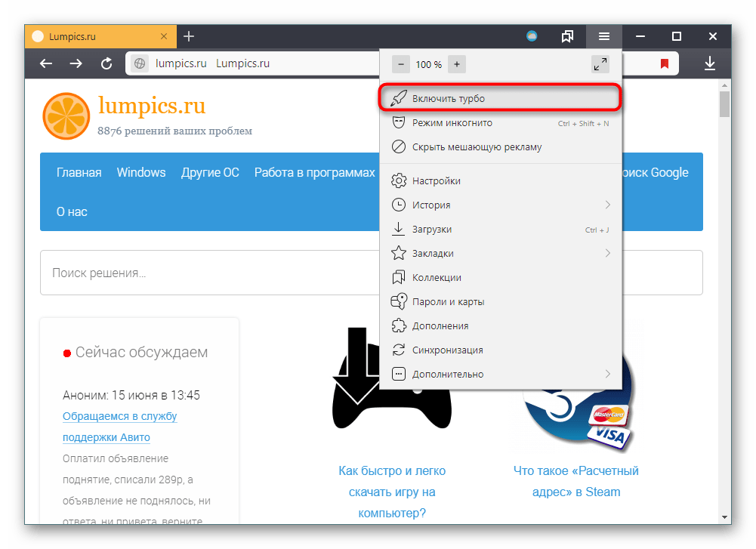Click the "Windows" item in site navigation
This screenshot has height=549, width=756.
coord(141,172)
